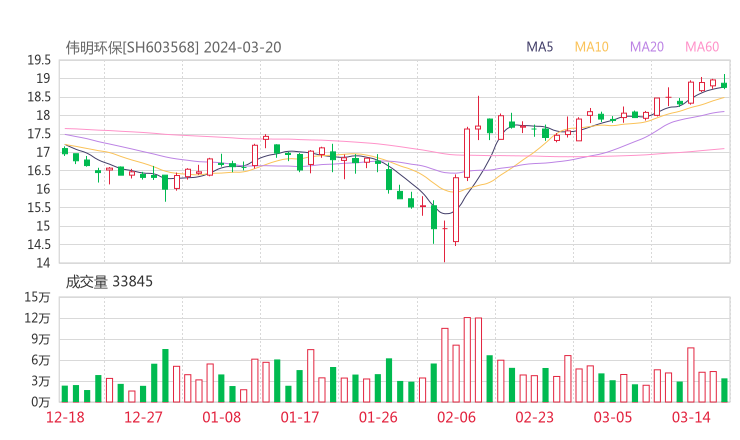Click the 12万 volume axis label
Image resolution: width=740 pixels, height=440 pixels.
(x=37, y=318)
